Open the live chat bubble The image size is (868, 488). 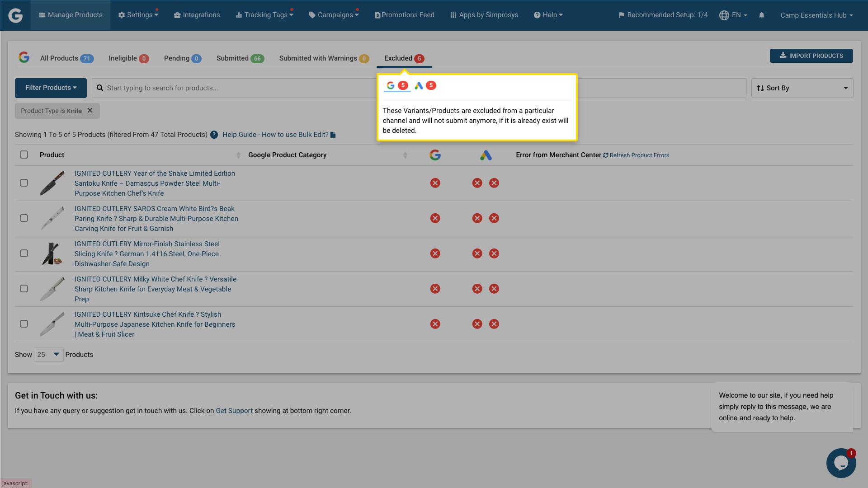[x=841, y=463]
